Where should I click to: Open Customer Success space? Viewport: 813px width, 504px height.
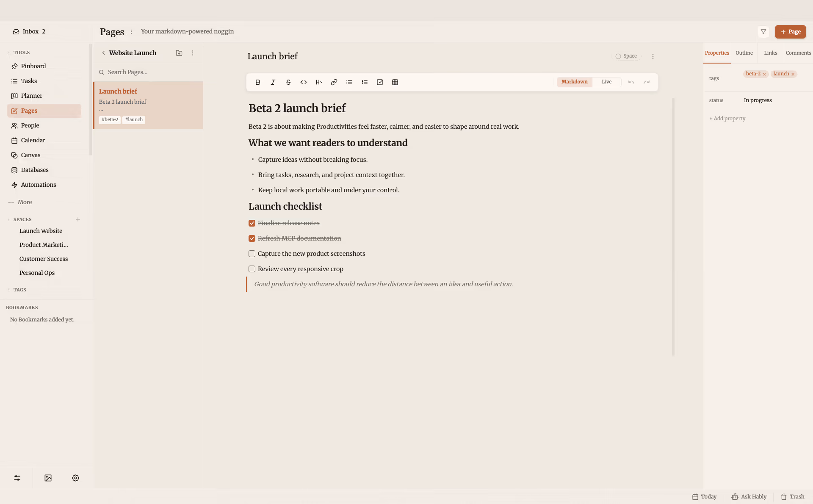(x=44, y=259)
